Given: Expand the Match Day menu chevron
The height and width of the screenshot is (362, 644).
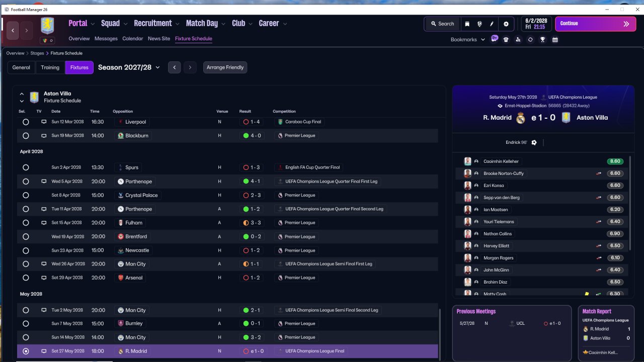Looking at the screenshot, I should pos(223,24).
